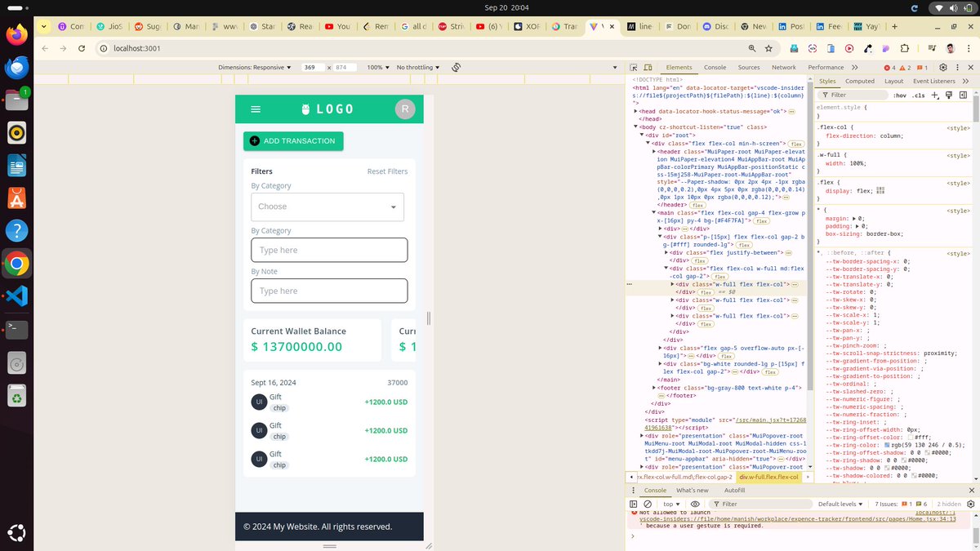Click the yellow warning count indicator
980x551 pixels.
(x=906, y=68)
